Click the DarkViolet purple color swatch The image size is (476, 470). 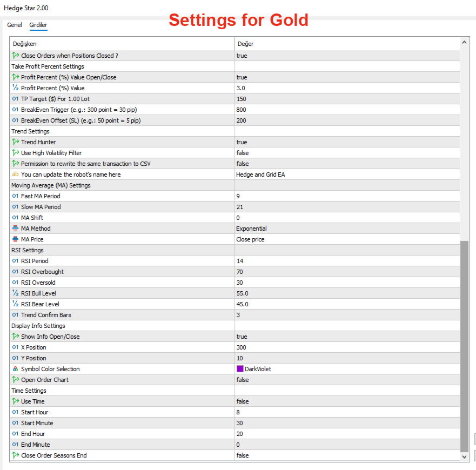[x=240, y=369]
